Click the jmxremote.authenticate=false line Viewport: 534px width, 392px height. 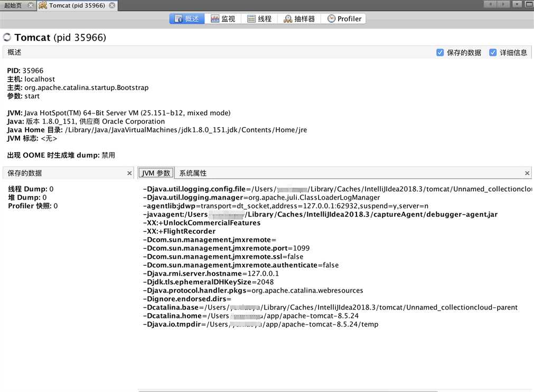coord(241,265)
